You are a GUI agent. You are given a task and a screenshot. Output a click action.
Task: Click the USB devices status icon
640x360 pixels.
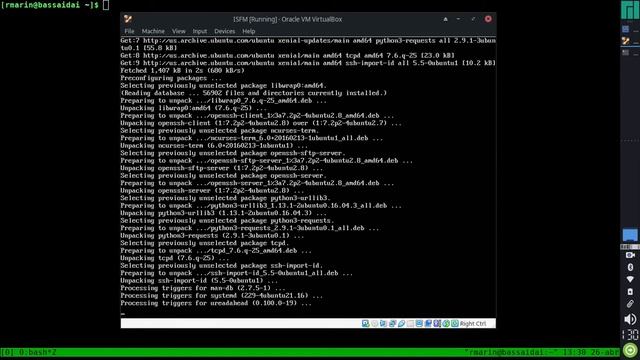coord(401,323)
